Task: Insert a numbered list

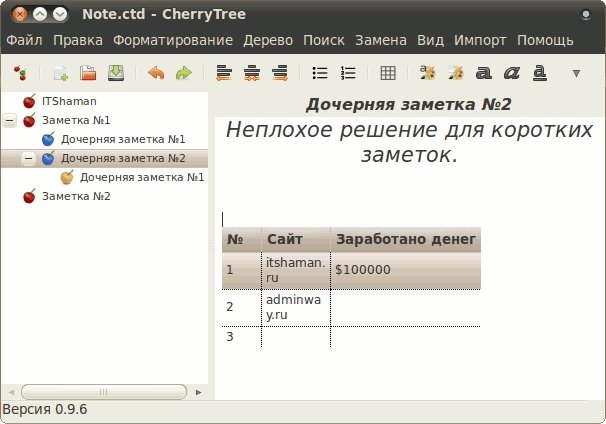Action: click(x=348, y=73)
